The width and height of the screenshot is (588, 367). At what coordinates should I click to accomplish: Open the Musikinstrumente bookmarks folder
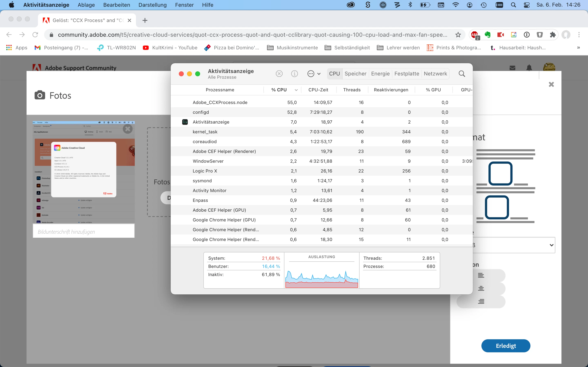pos(292,48)
